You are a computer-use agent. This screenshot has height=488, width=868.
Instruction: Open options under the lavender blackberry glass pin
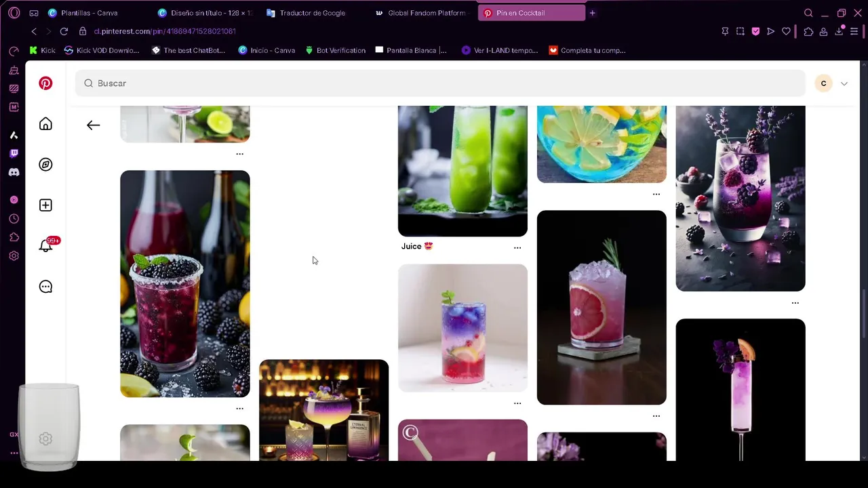click(795, 303)
